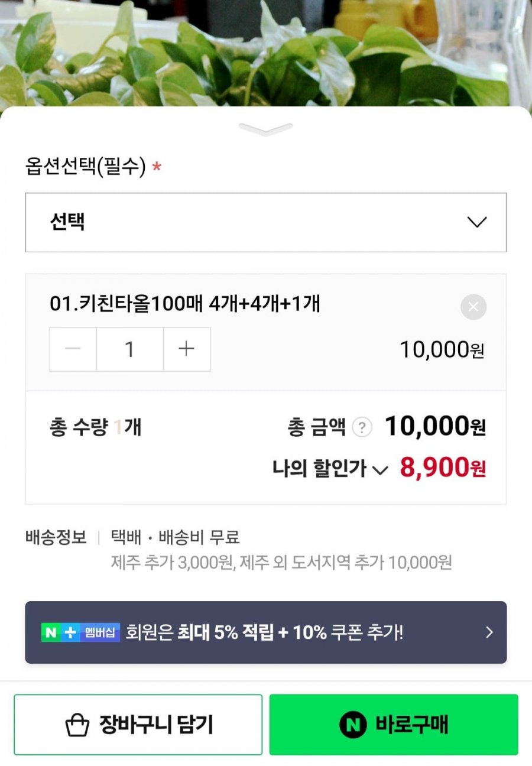Click the Naver N icon on 바로구매
532x766 pixels.
[x=353, y=725]
